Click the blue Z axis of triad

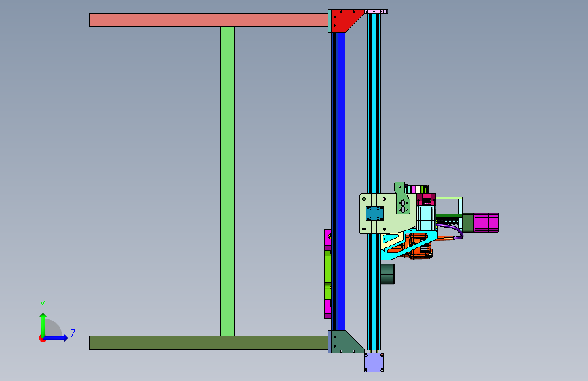(56, 338)
